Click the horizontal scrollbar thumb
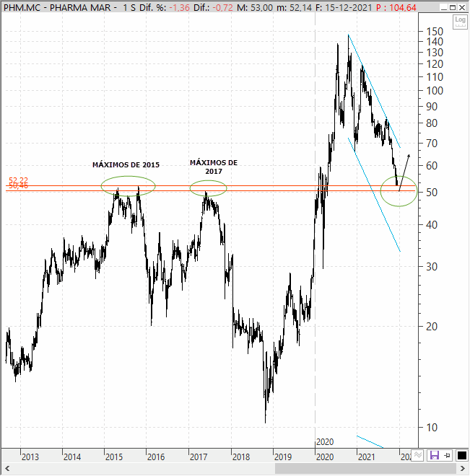 click(x=365, y=468)
